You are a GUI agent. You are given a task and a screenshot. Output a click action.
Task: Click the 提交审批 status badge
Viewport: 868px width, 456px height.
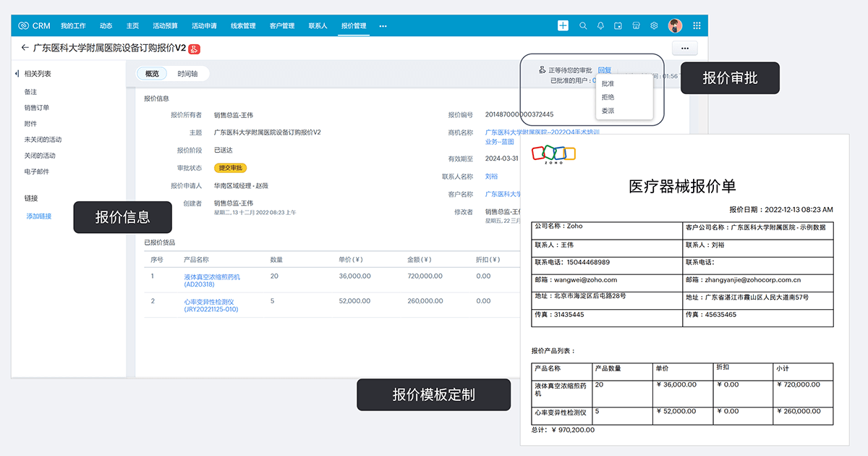231,168
